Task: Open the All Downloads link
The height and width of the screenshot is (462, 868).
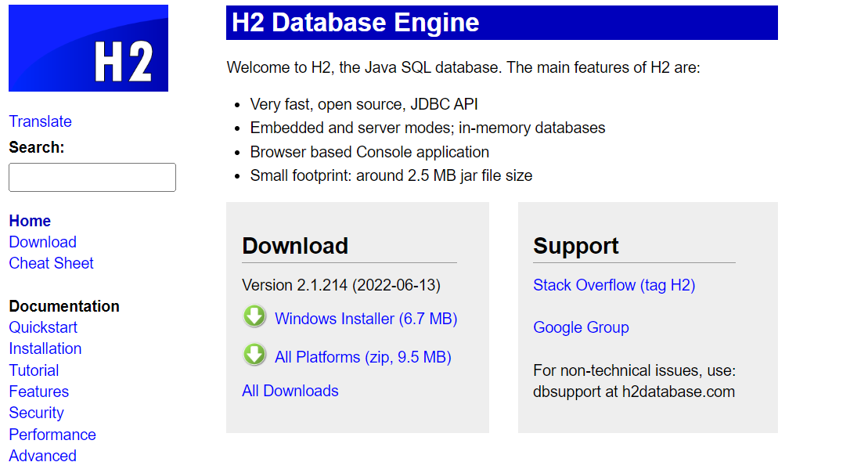Action: click(x=290, y=391)
